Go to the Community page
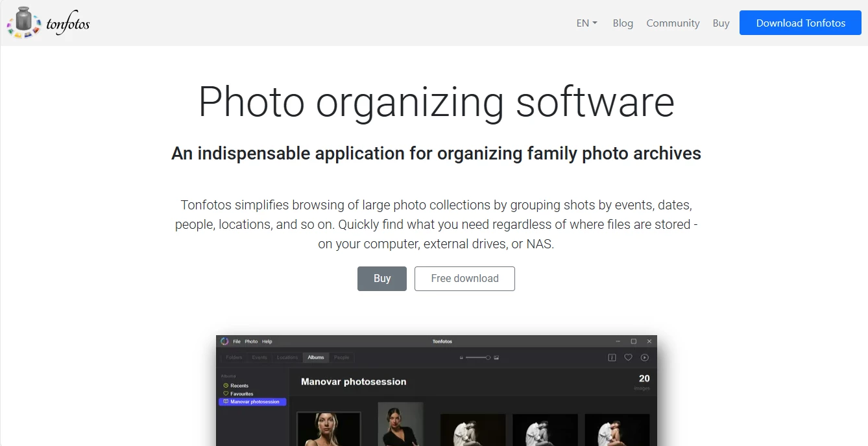Viewport: 868px width, 446px height. coord(673,23)
